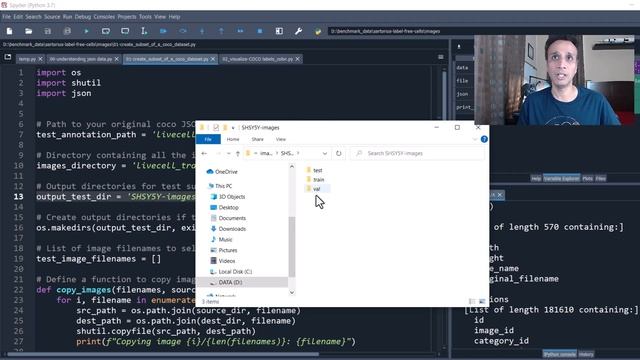640x360 pixels.
Task: Click the New file icon in Spyder toolbar
Action: click(9, 31)
